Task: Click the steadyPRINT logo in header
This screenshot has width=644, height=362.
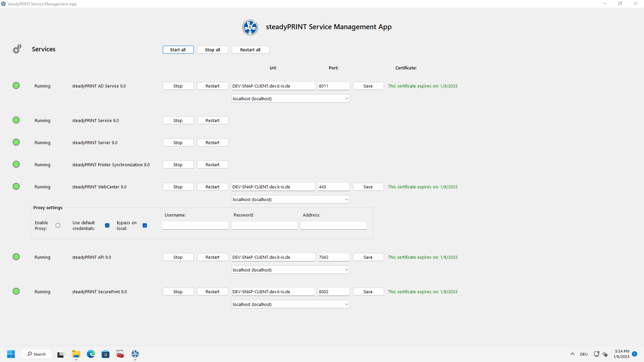Action: point(250,27)
